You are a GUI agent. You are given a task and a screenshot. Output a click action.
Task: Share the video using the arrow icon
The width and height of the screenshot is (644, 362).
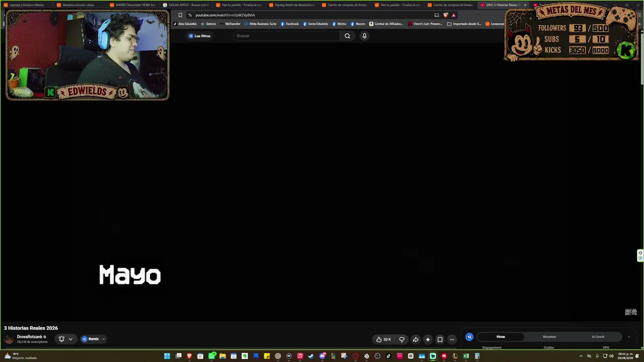416,339
